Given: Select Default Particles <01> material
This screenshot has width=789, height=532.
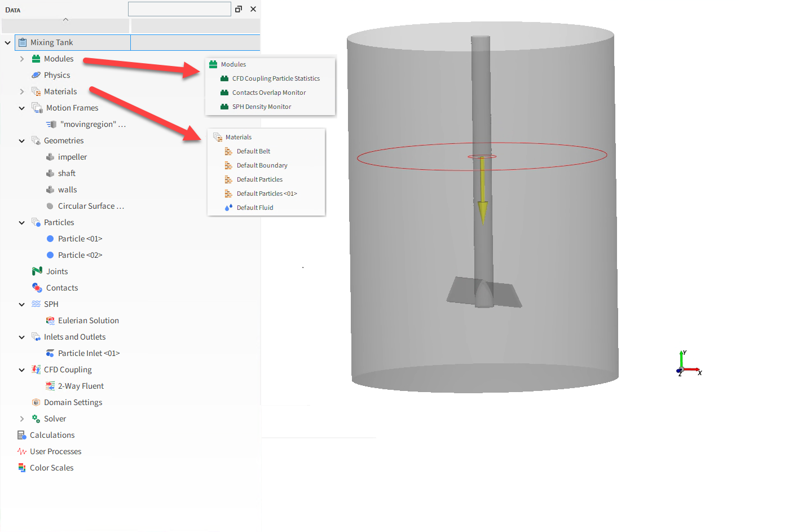Looking at the screenshot, I should (267, 194).
